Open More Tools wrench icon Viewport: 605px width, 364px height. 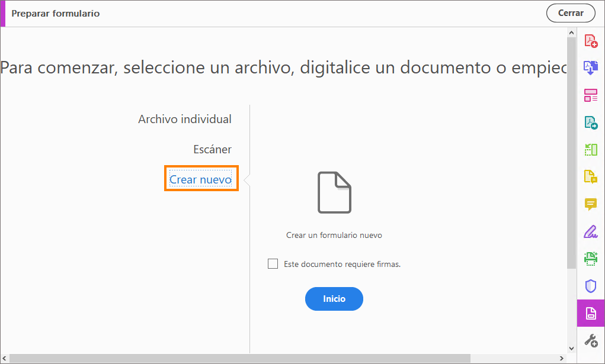591,340
